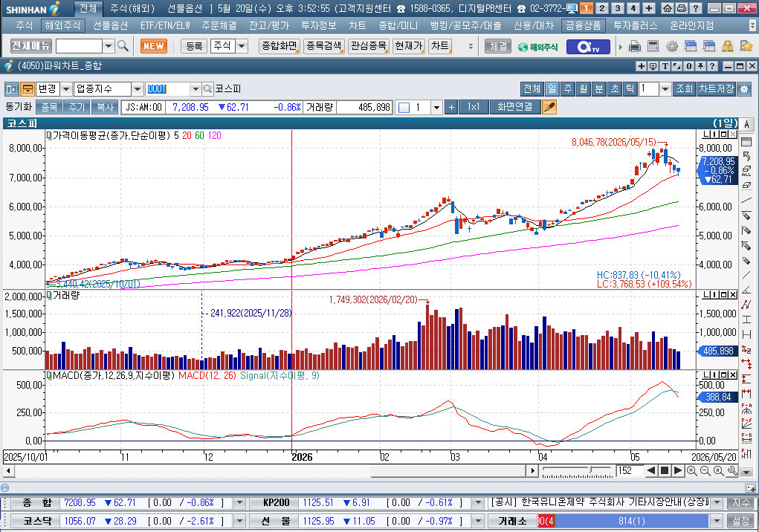Select the 주 weekly period button
This screenshot has width=759, height=532.
568,89
